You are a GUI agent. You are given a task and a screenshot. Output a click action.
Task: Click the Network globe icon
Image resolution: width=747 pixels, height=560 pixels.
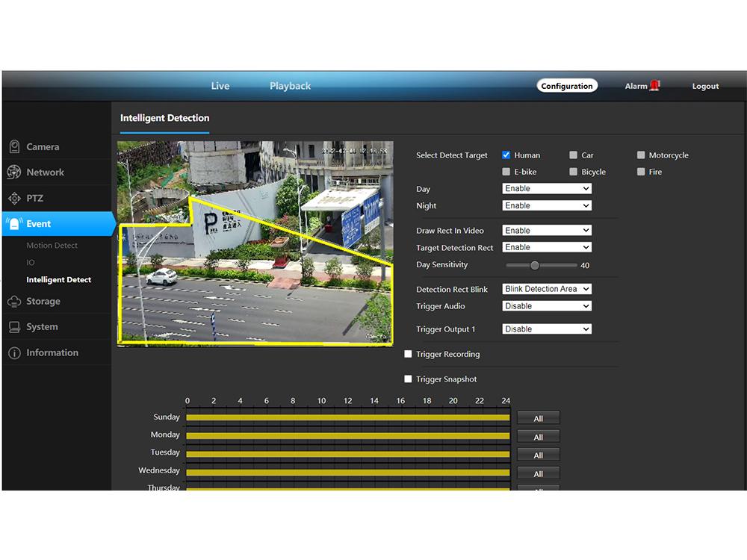(14, 172)
